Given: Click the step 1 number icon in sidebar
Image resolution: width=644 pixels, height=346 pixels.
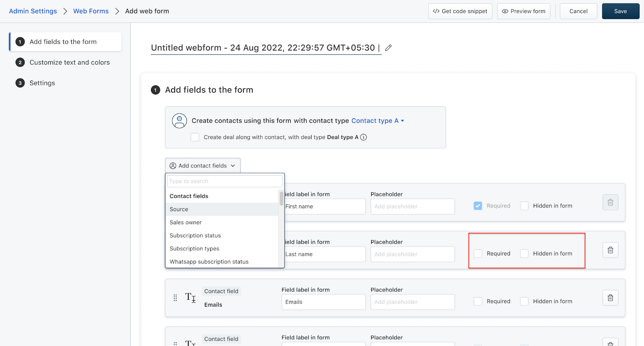Looking at the screenshot, I should click(20, 42).
